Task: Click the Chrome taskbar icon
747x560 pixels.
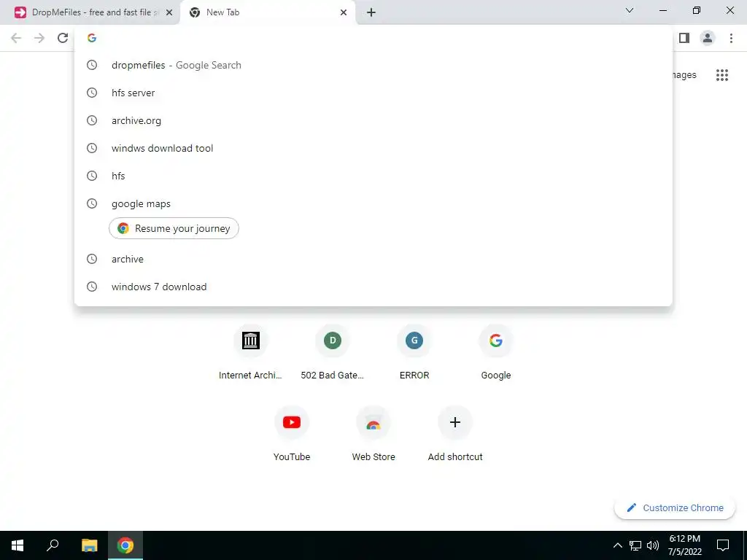Action: [125, 545]
